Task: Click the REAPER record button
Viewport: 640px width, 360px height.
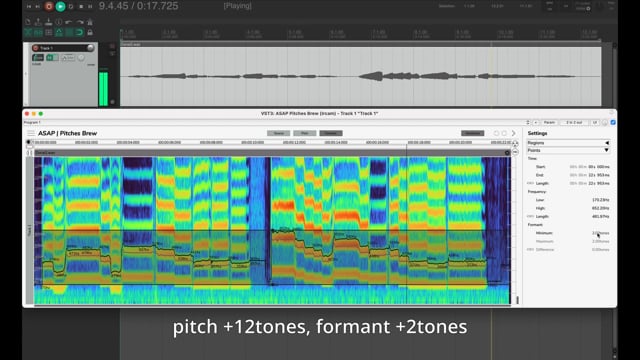Action: [x=49, y=6]
